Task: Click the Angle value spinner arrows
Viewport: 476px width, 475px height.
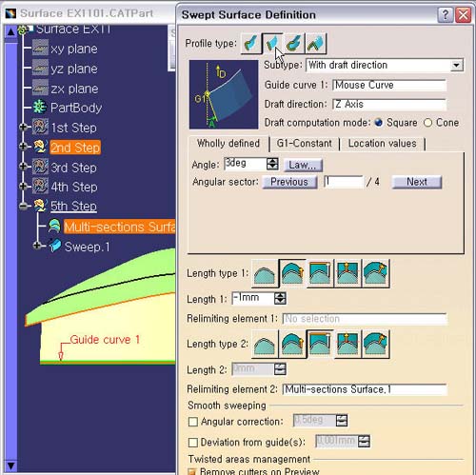Action: pyautogui.click(x=272, y=164)
